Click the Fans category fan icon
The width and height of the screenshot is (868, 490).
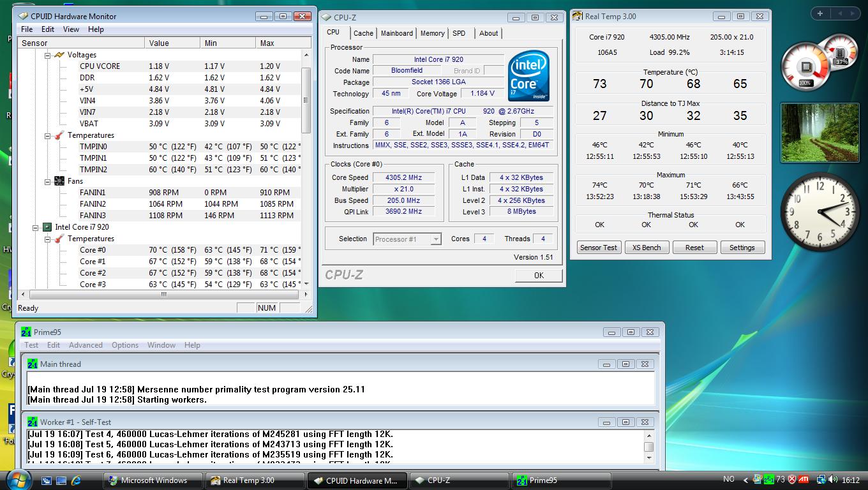point(59,181)
